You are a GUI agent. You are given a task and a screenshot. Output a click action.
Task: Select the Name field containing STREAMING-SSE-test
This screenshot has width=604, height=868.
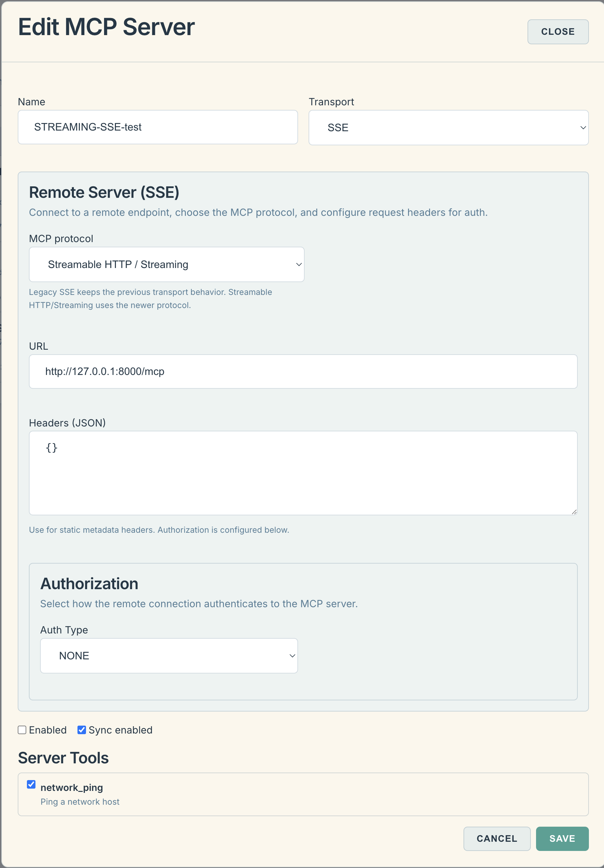(x=157, y=127)
